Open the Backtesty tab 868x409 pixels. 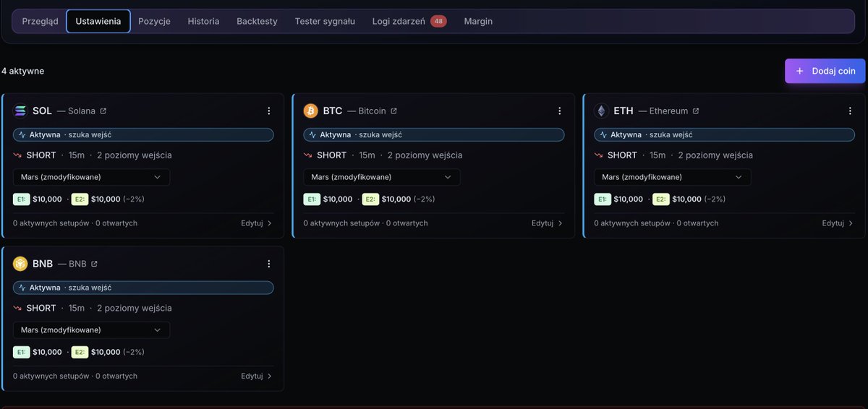click(257, 21)
